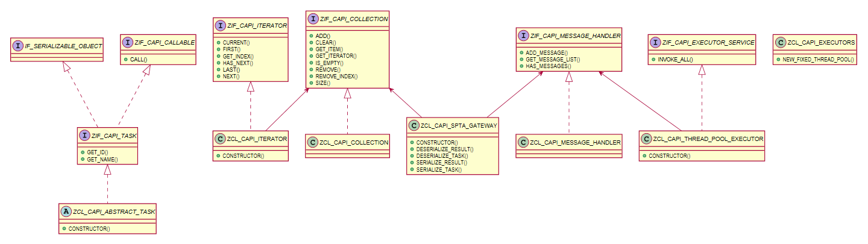This screenshot has height=244, width=868.
Task: Click the ZCL_CAPI_THREAD_POOL_EXECUTOR title text
Action: click(x=709, y=139)
